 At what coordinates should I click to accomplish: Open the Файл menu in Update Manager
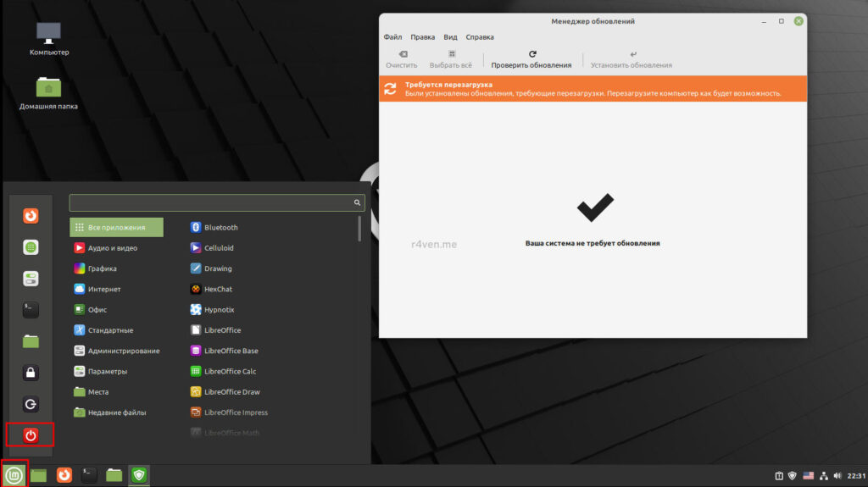(392, 37)
